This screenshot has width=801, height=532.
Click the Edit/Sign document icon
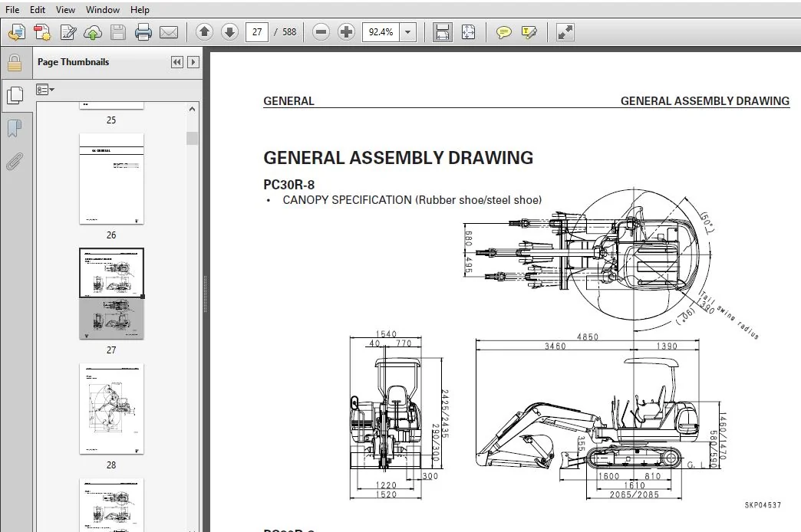coord(68,32)
